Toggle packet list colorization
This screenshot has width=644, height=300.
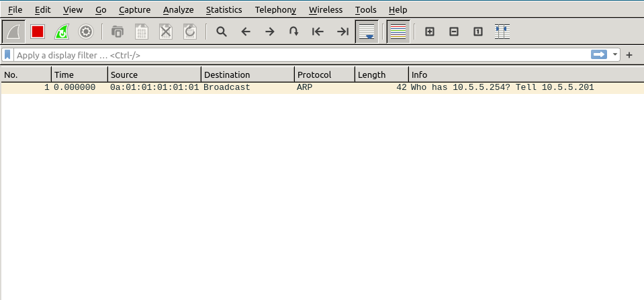[x=398, y=32]
